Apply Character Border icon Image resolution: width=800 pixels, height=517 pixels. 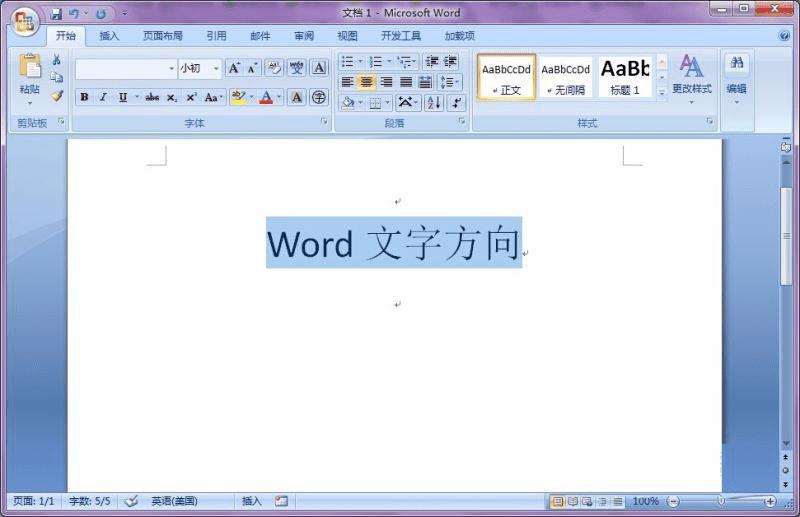(x=319, y=68)
